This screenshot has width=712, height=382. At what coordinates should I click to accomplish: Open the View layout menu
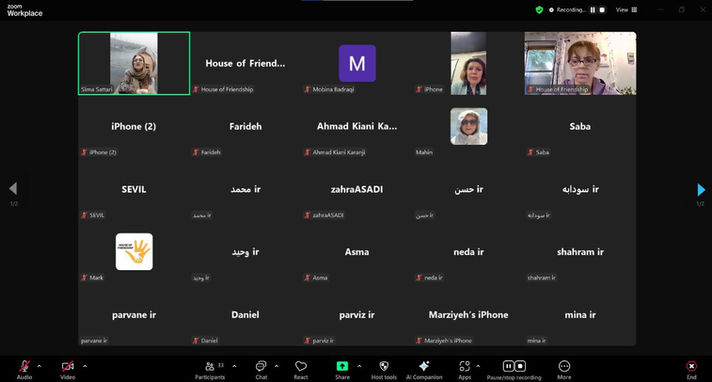point(626,10)
